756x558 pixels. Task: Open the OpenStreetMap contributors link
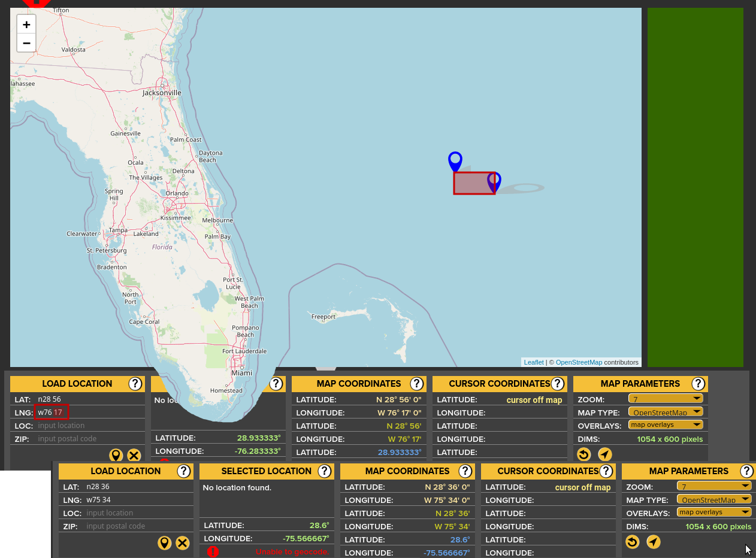click(579, 362)
